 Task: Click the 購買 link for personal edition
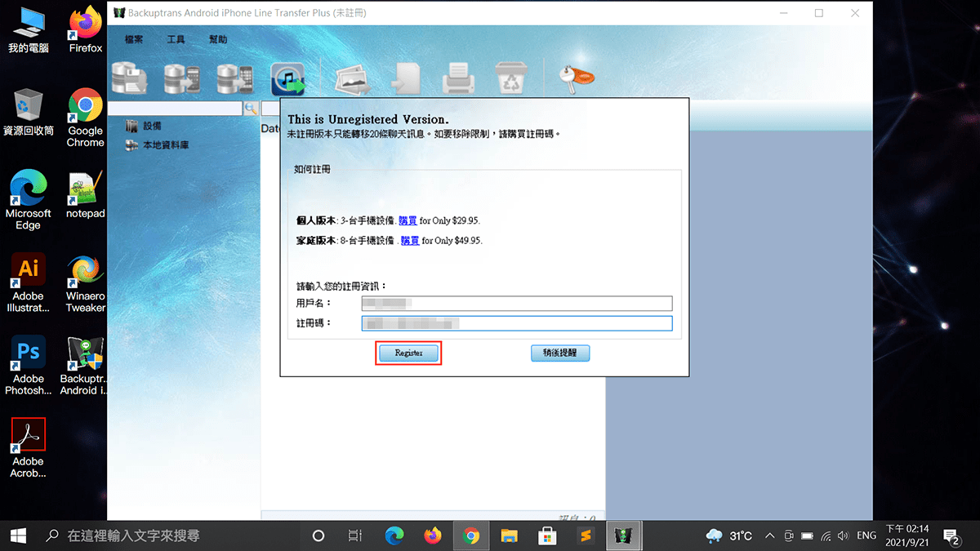point(408,220)
